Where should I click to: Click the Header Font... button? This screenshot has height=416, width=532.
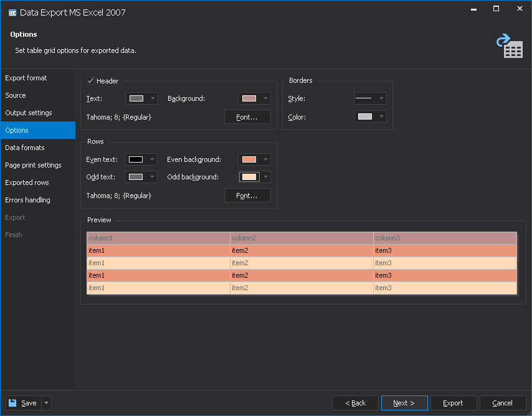[x=247, y=117]
